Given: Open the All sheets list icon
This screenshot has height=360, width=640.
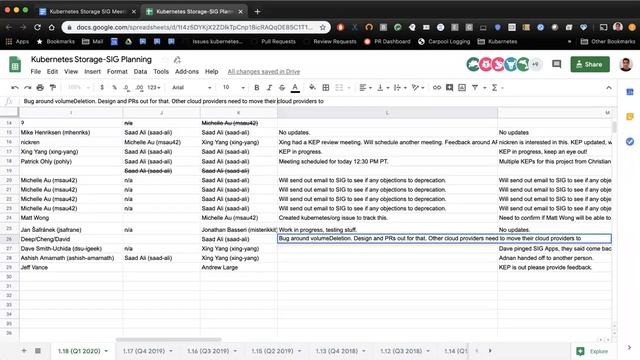Looking at the screenshot, I should click(38, 351).
